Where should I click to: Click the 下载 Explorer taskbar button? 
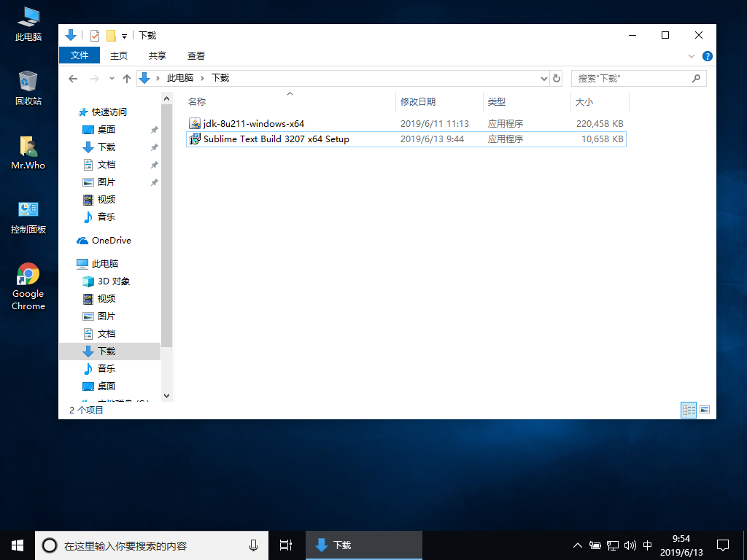coord(363,545)
